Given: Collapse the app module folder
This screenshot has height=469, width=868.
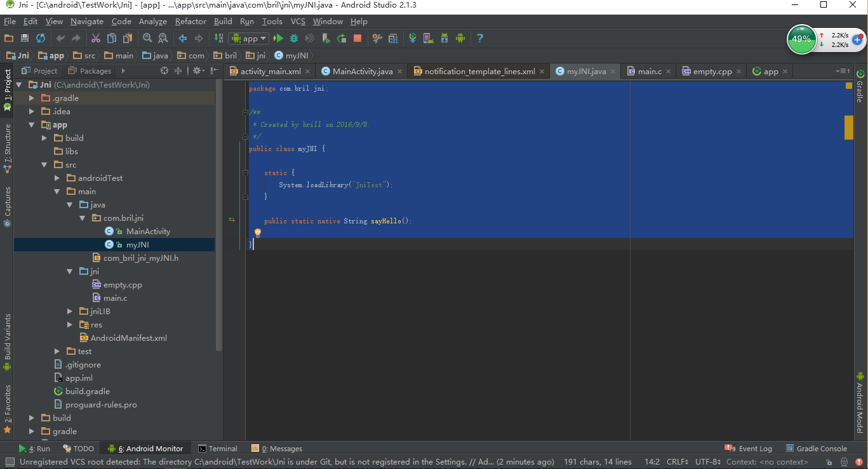Looking at the screenshot, I should click(x=31, y=125).
